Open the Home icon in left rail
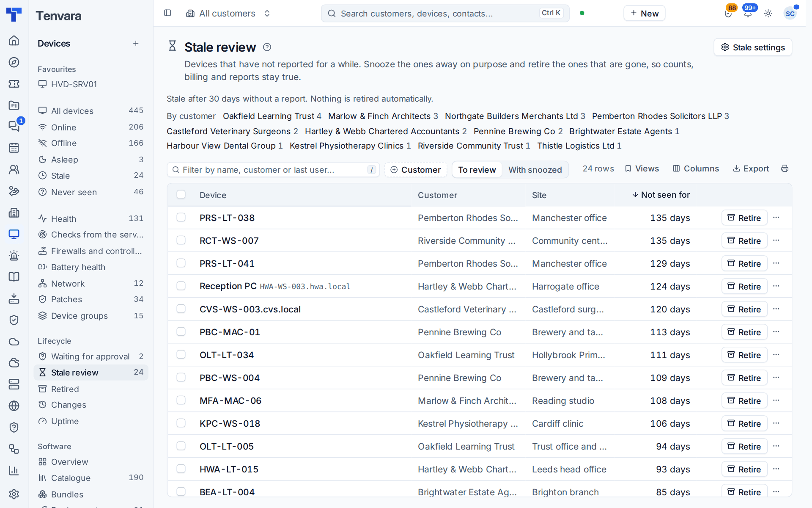812x508 pixels. coord(14,41)
